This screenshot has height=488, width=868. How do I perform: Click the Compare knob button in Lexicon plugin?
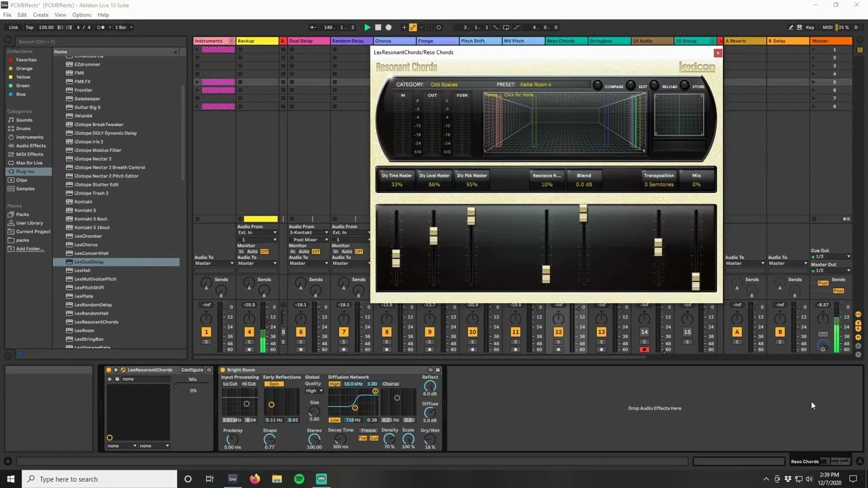(x=597, y=85)
